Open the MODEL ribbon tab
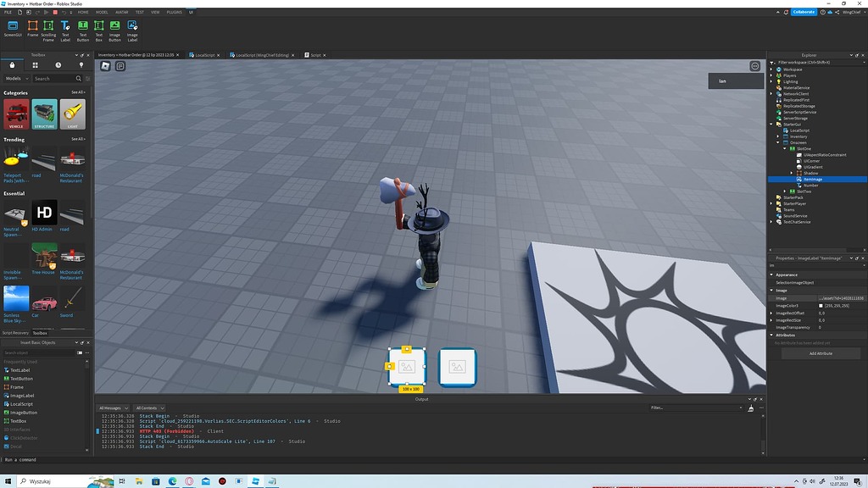Viewport: 868px width, 488px height. [x=102, y=12]
